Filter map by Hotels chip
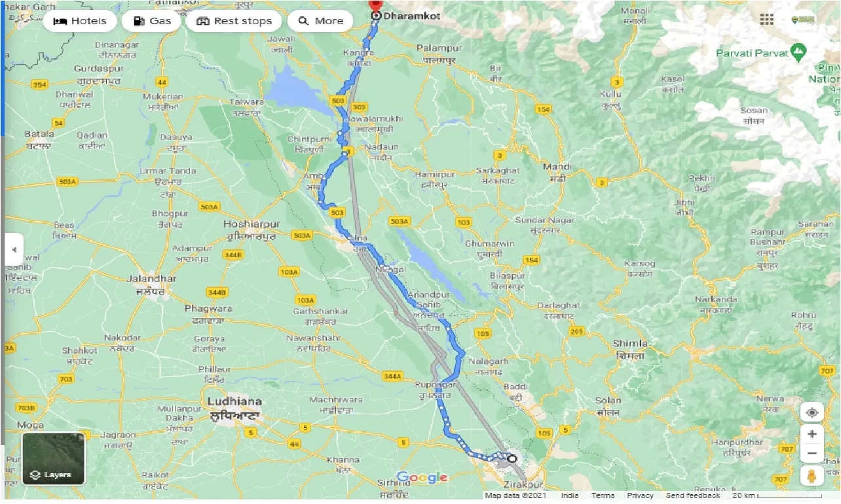The width and height of the screenshot is (841, 504). (x=79, y=21)
